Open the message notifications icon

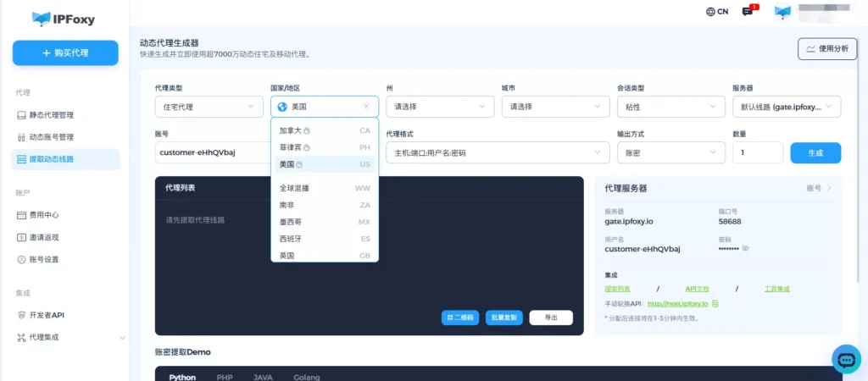pos(747,12)
